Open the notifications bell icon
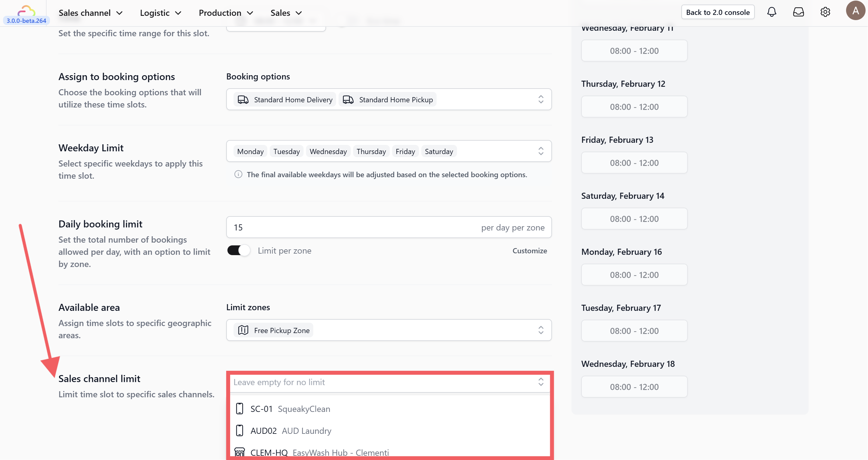The image size is (868, 460). point(771,12)
